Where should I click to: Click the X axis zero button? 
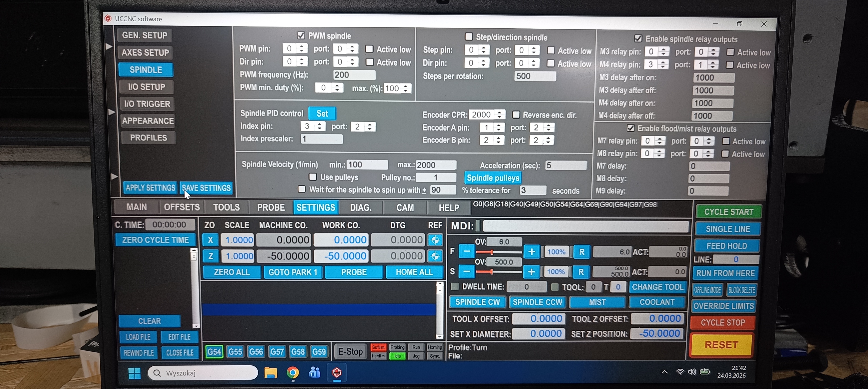point(210,240)
